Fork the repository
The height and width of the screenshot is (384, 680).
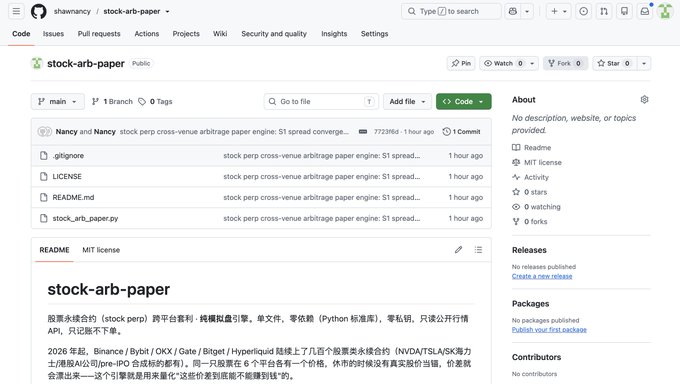click(x=565, y=63)
